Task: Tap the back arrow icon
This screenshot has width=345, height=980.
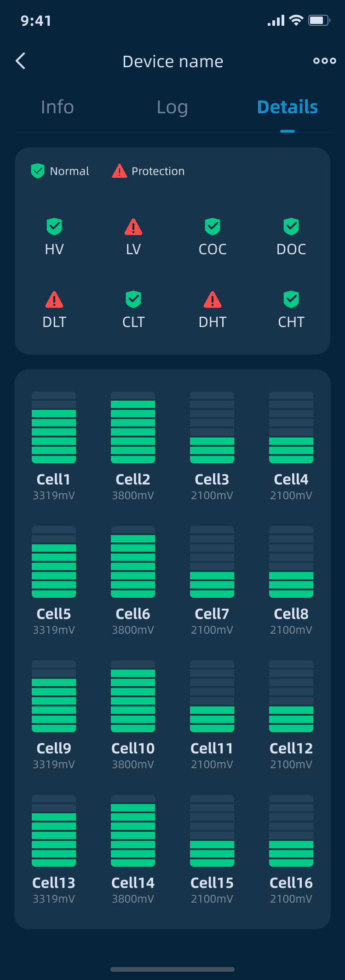Action: pos(21,61)
